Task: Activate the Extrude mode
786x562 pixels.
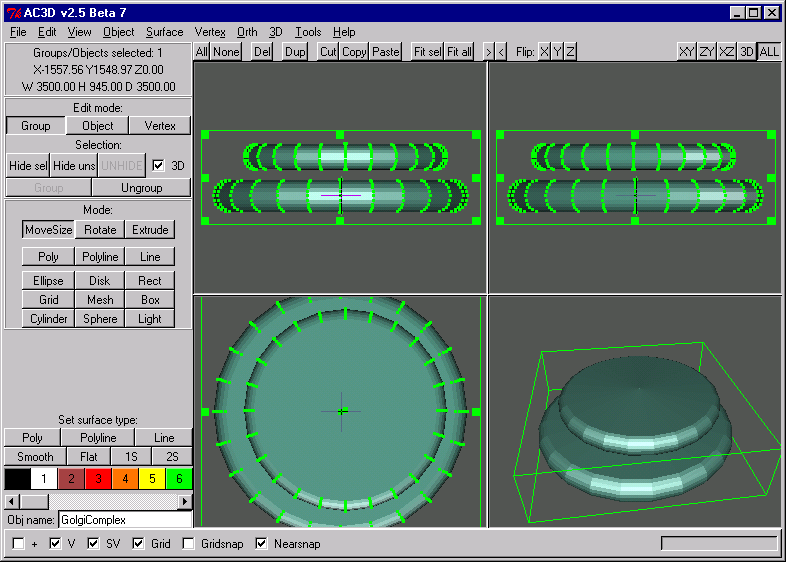Action: click(150, 230)
